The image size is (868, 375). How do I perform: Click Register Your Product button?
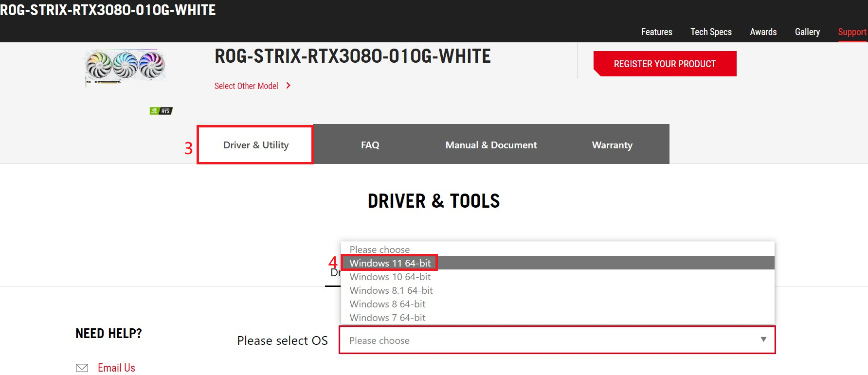pos(665,64)
